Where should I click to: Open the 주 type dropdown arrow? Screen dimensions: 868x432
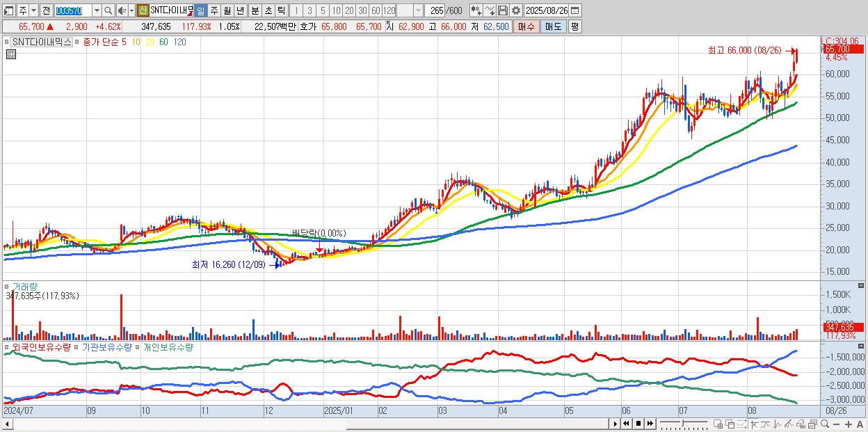[x=33, y=10]
